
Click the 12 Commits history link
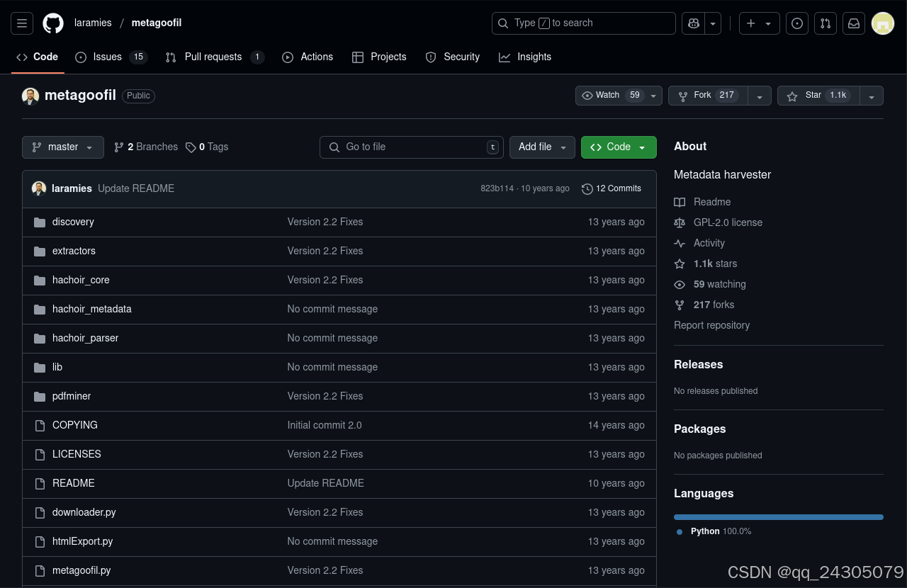click(612, 188)
